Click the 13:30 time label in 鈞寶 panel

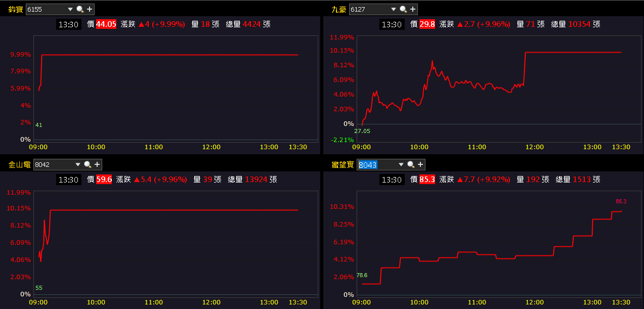pyautogui.click(x=68, y=24)
